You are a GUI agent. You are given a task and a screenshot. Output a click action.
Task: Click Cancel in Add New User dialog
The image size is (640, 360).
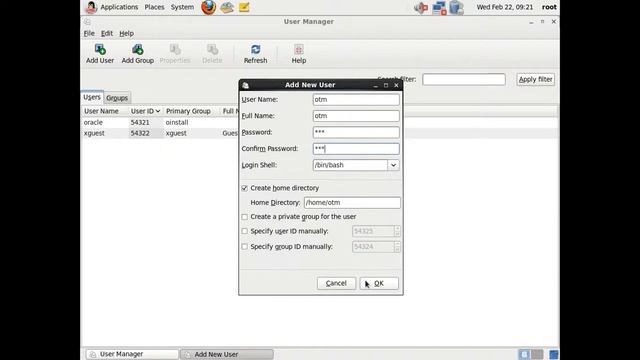click(x=336, y=283)
